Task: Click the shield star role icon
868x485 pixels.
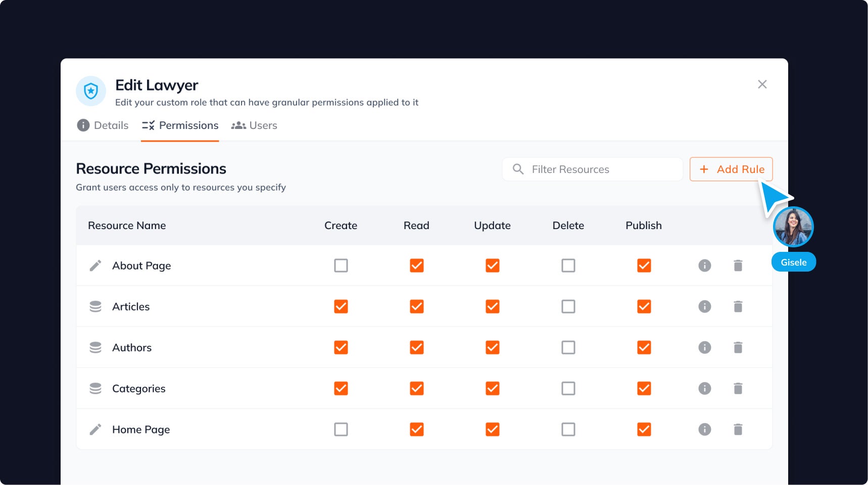Action: (91, 91)
